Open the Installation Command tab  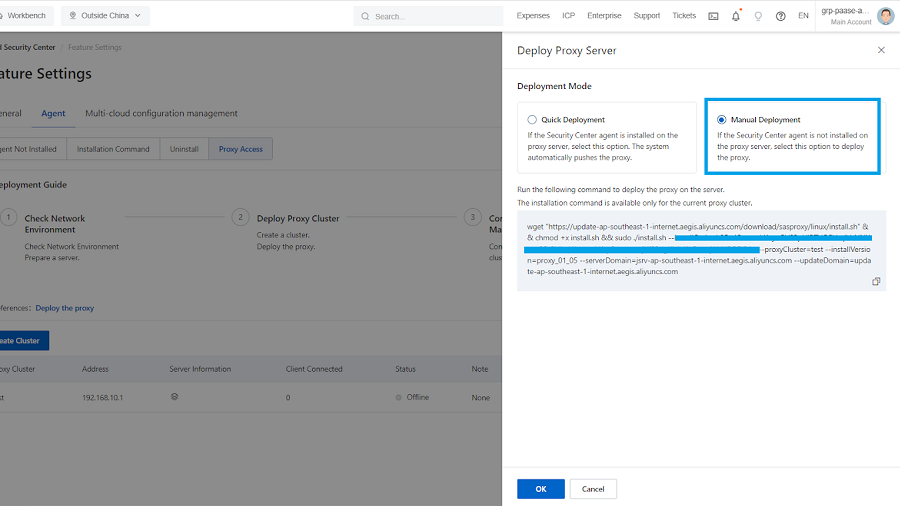(113, 149)
